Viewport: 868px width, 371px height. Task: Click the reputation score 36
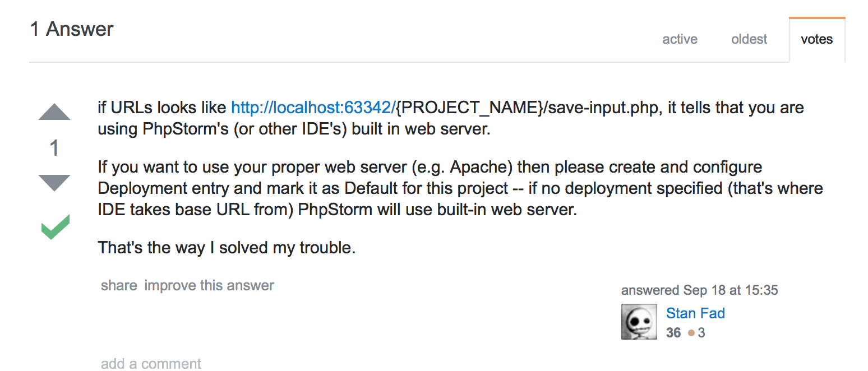point(673,333)
